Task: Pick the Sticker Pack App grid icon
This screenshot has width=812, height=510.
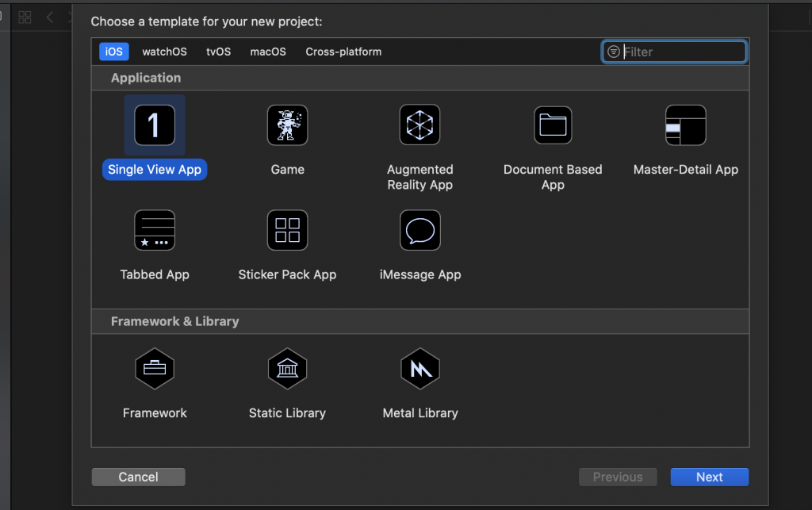Action: 287,230
